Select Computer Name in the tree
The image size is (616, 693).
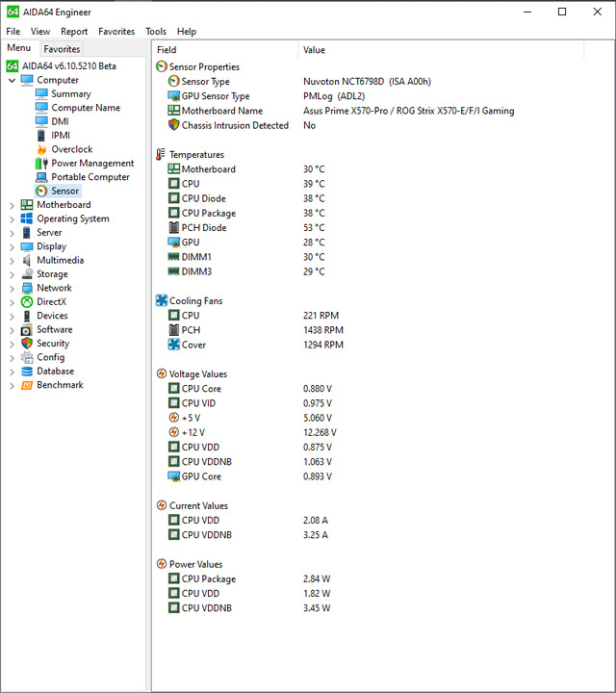(86, 108)
